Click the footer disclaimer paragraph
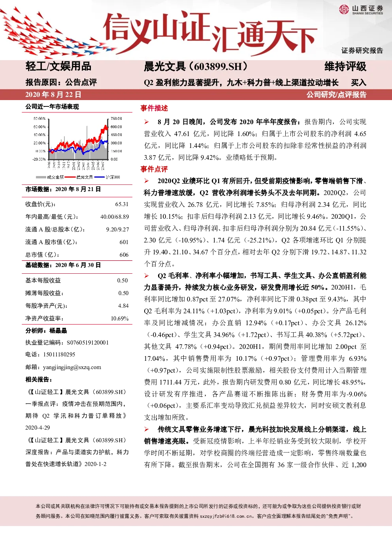 pos(198,511)
